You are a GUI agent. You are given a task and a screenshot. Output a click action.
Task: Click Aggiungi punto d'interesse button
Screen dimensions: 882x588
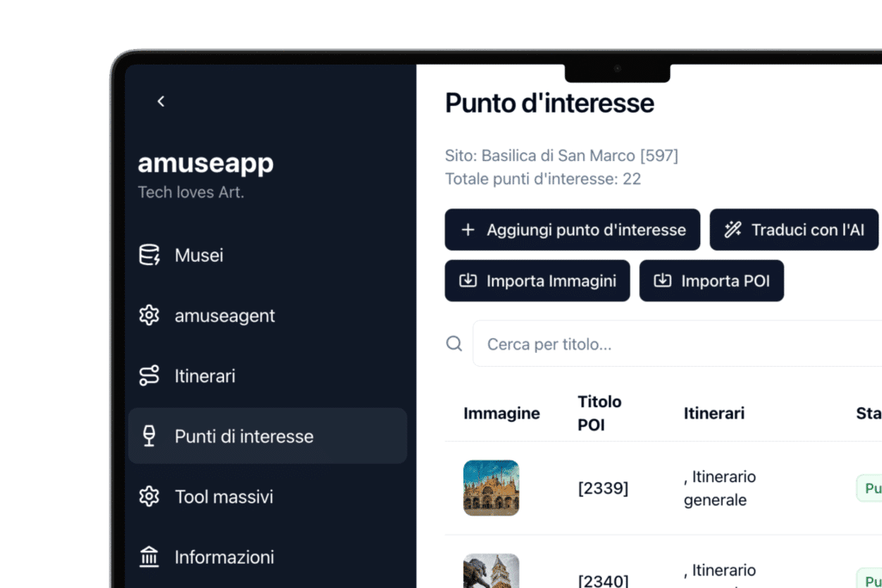pyautogui.click(x=573, y=230)
